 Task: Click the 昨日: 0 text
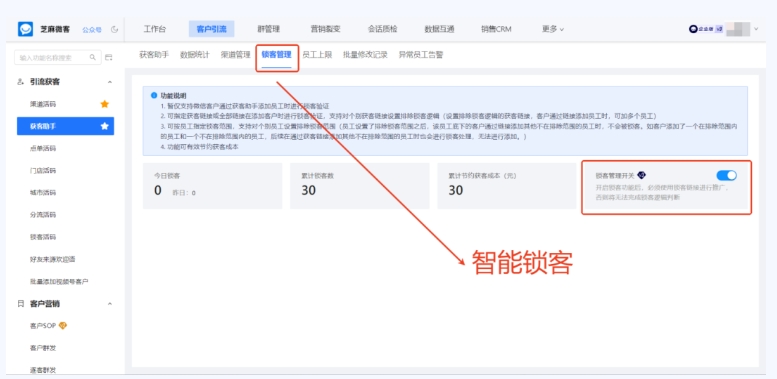pos(184,193)
